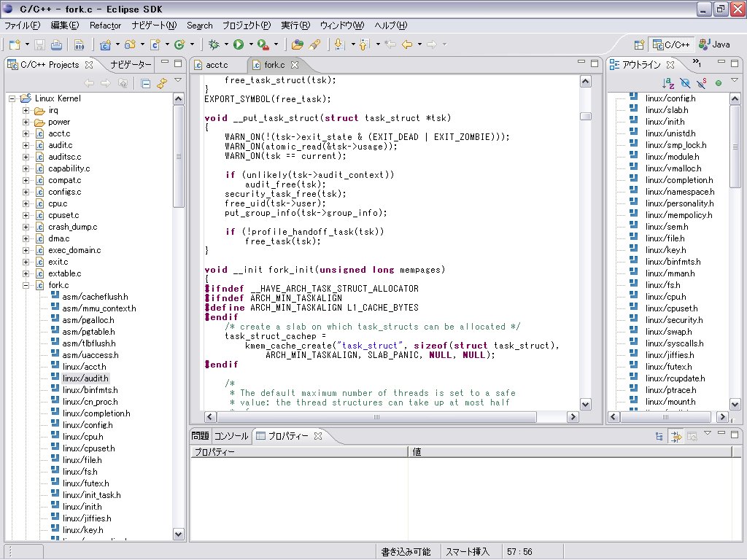Toggle Link with Editor in C/C++ Projects
The image size is (747, 560).
(162, 83)
